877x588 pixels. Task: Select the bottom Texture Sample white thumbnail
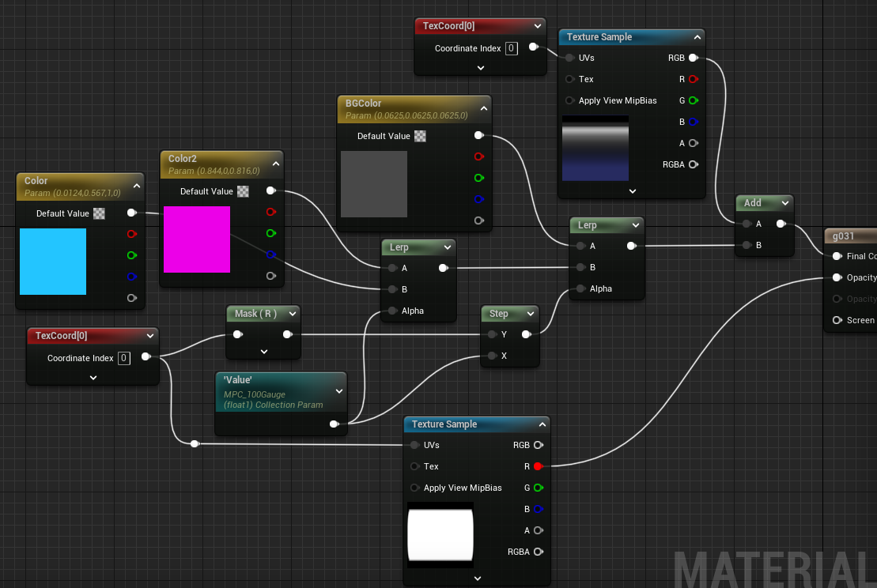440,535
